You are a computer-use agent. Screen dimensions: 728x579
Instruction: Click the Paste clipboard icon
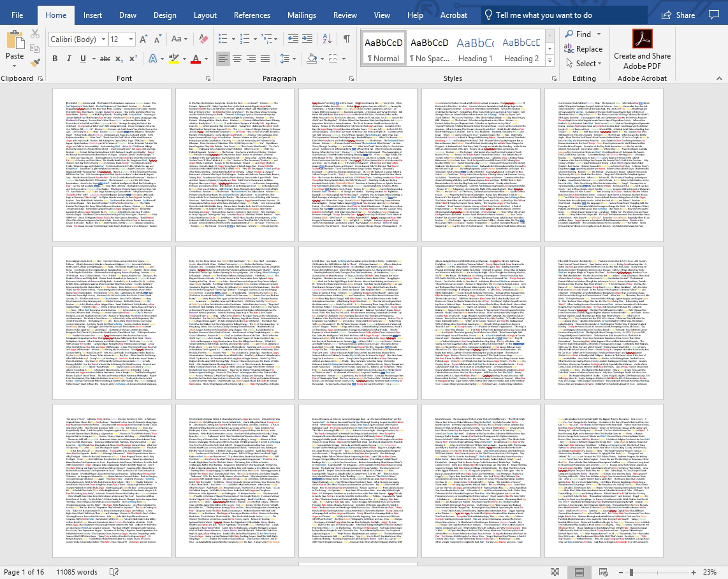pos(15,40)
